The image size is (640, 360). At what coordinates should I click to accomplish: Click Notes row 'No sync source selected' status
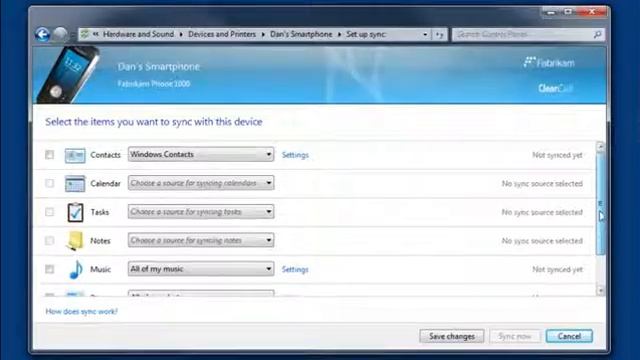click(x=542, y=241)
